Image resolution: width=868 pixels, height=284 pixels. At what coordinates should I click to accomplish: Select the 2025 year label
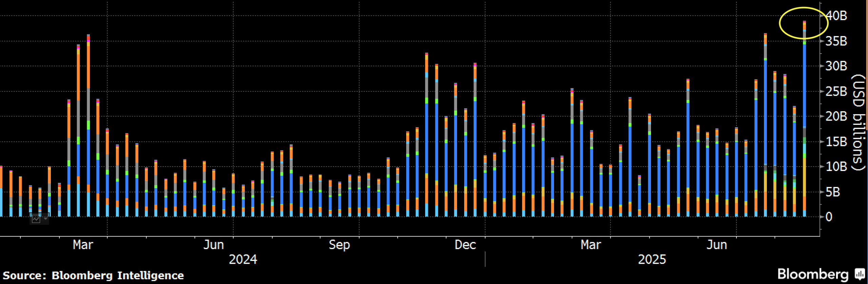[x=652, y=260]
